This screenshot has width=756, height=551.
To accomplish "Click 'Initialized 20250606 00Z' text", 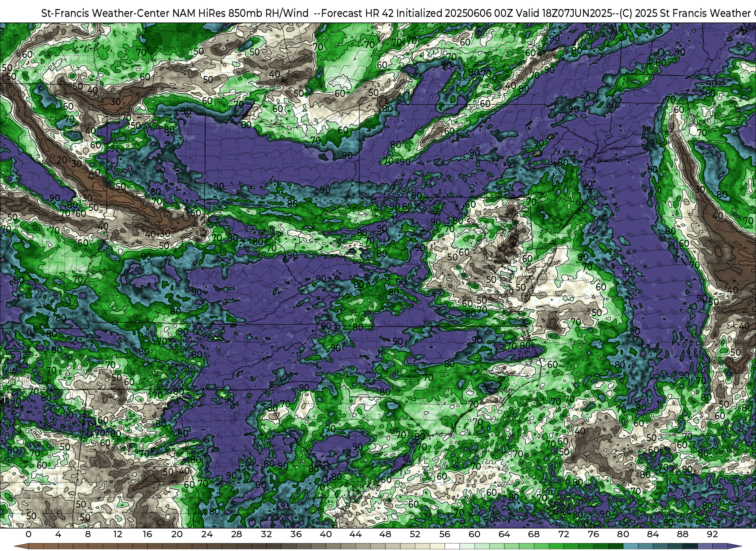I will (x=456, y=13).
